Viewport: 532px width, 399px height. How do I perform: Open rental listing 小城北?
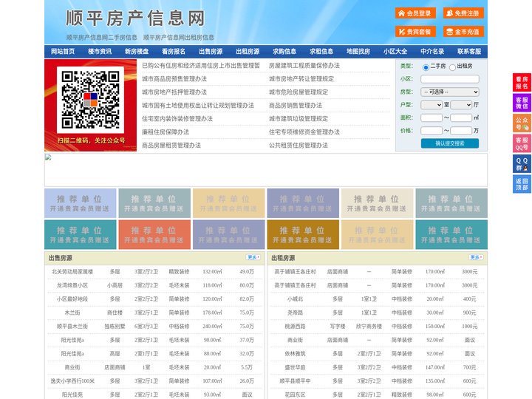coord(295,299)
